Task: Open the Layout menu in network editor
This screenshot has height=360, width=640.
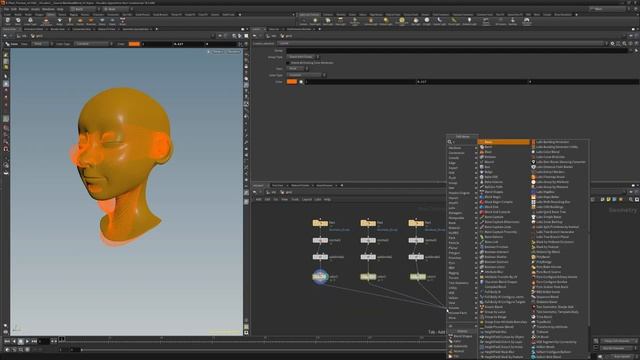Action: tap(307, 200)
